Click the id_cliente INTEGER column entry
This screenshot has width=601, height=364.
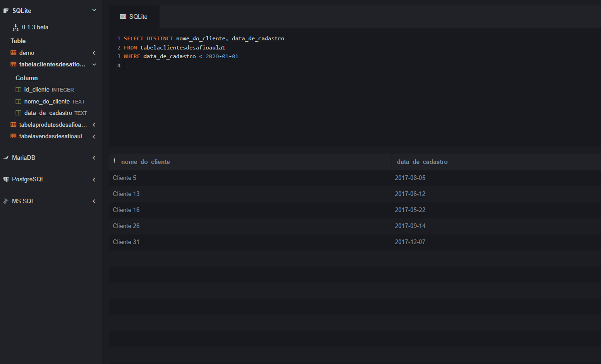pyautogui.click(x=49, y=90)
